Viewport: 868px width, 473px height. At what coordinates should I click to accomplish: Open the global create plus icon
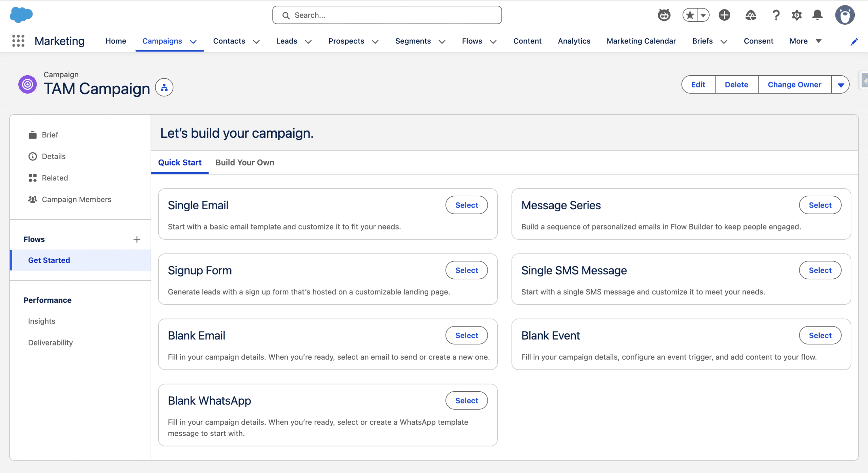(x=724, y=15)
